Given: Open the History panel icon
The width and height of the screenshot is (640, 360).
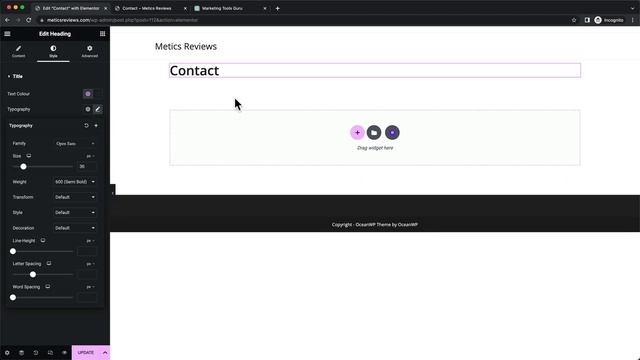Looking at the screenshot, I should (x=36, y=353).
